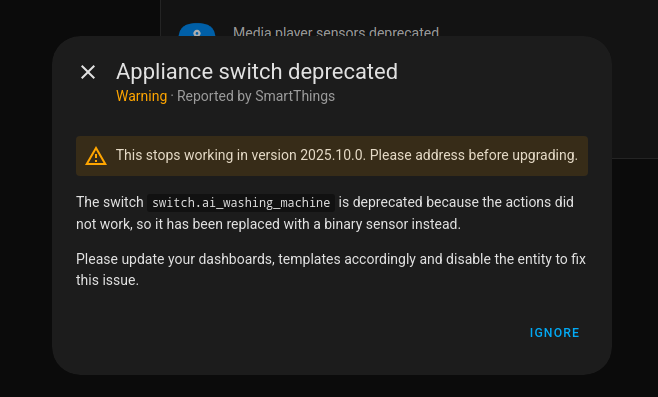Click the phrase disable the entity
658x397 pixels.
tap(499, 259)
